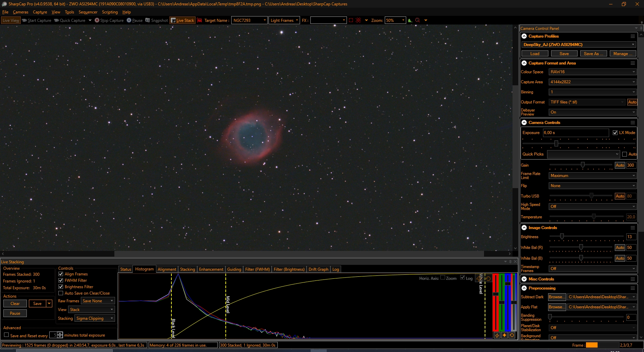
Task: Open the Colour Space RAW16 dropdown
Action: click(x=592, y=72)
